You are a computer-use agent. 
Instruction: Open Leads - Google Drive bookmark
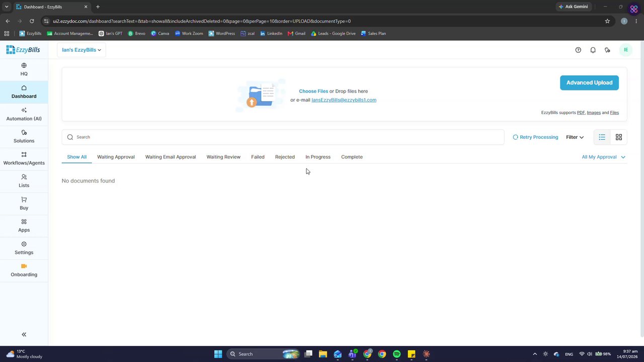333,33
